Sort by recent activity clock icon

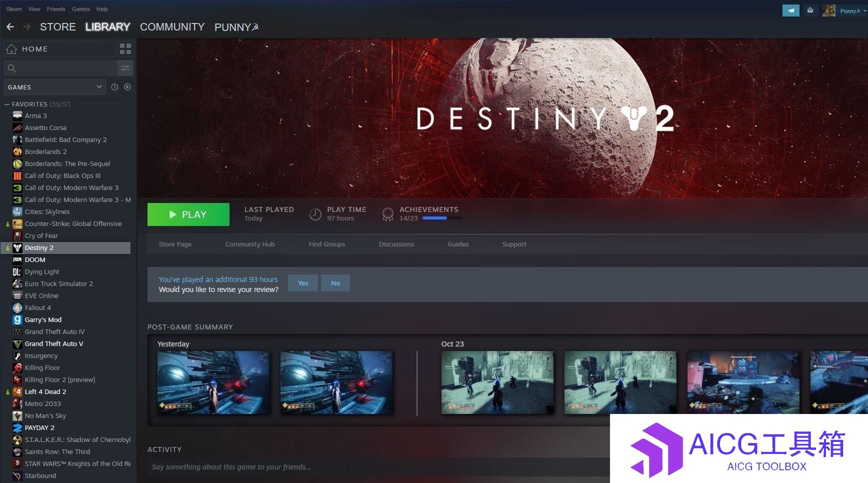tap(114, 87)
